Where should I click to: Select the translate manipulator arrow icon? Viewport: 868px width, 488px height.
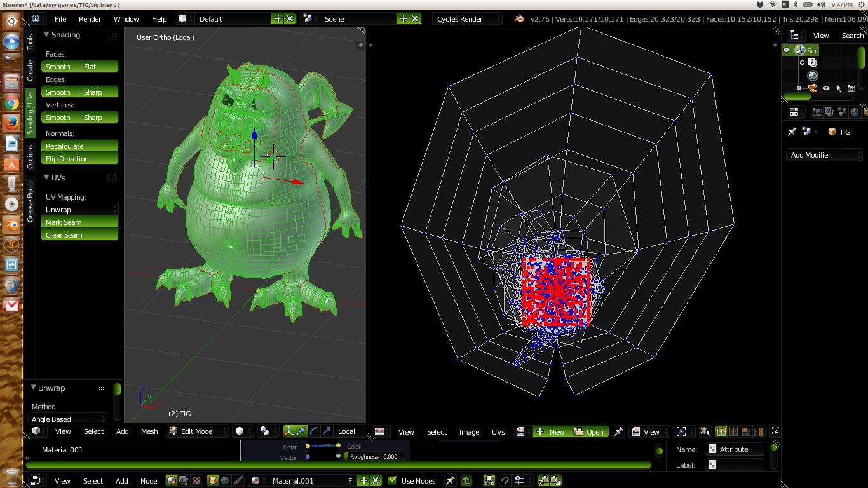(x=302, y=431)
